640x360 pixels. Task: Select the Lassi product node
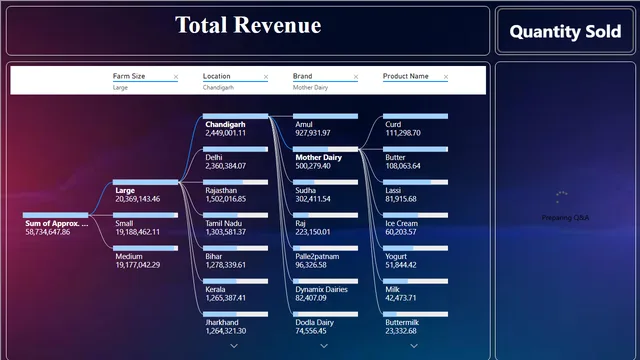click(x=416, y=191)
